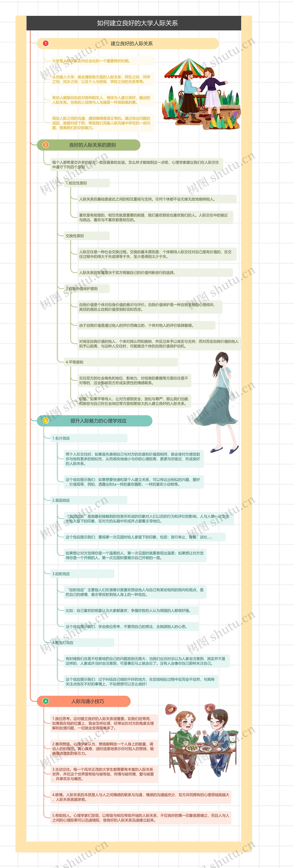This screenshot has height=868, width=294.
Task: Click the green number 4 badge
Action: [45, 701]
